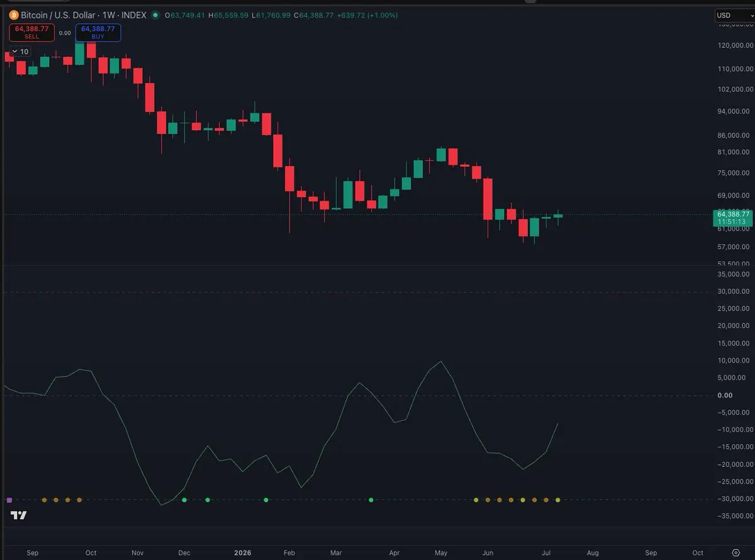
Task: Open the TradingView logo at chart bottom-left
Action: pos(18,516)
